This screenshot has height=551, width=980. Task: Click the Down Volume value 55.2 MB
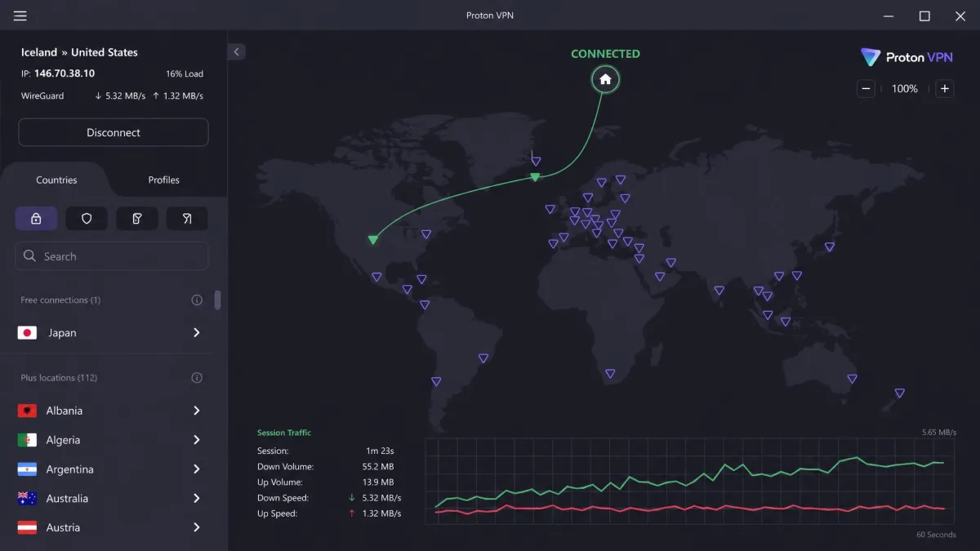tap(378, 467)
